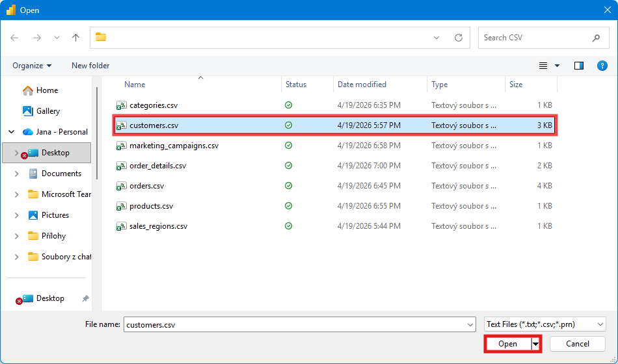Viewport: 618px width, 364px height.
Task: Click date 4/19/2026 6:58 PM cell
Action: pos(369,146)
